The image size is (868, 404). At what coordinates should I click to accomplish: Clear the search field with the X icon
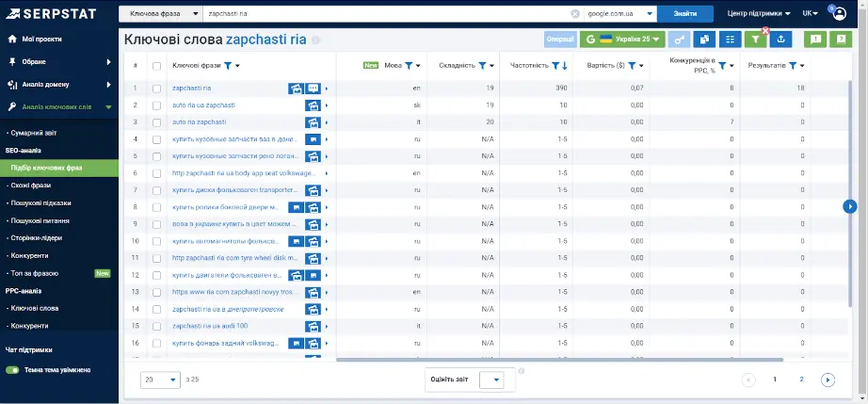[575, 14]
